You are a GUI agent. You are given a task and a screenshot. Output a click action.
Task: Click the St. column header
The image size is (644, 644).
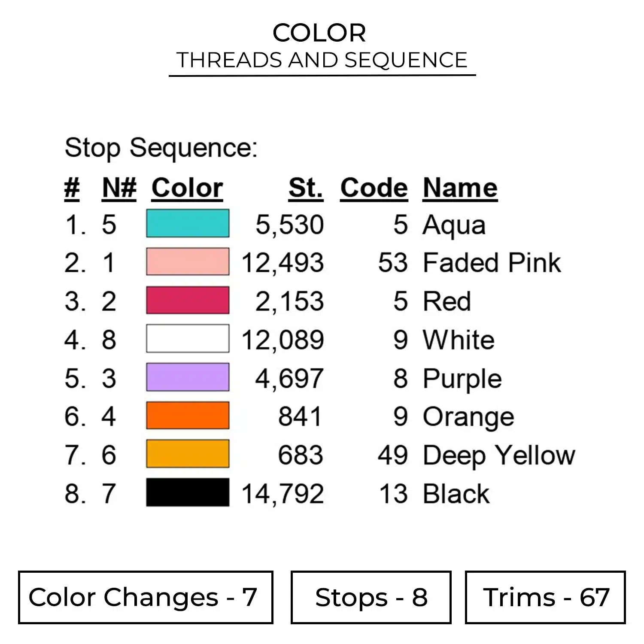tap(306, 188)
